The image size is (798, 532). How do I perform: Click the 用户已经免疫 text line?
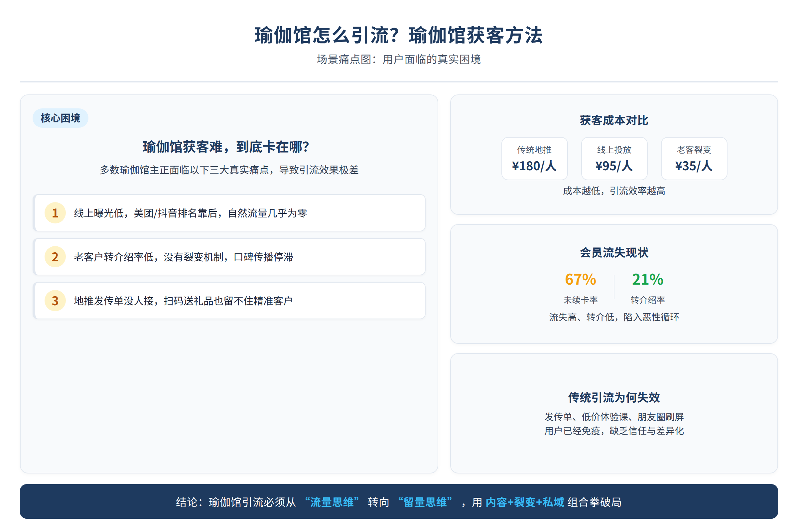point(614,431)
